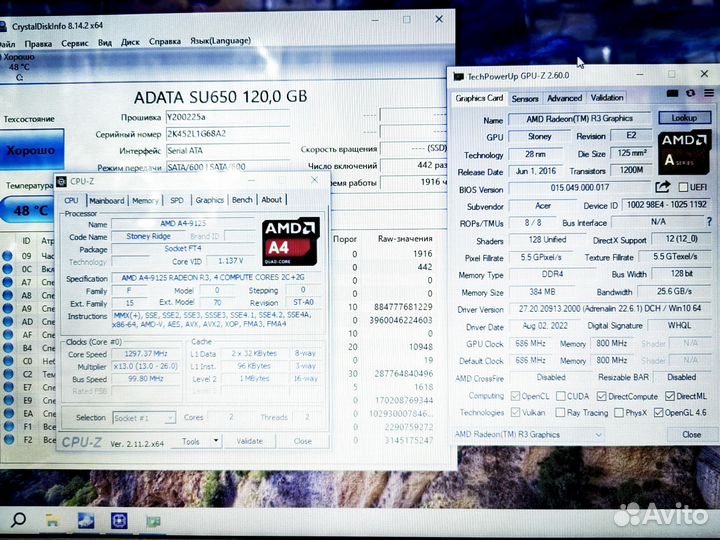720x540 pixels.
Task: Click GPU-Z title bar icon
Action: (458, 77)
